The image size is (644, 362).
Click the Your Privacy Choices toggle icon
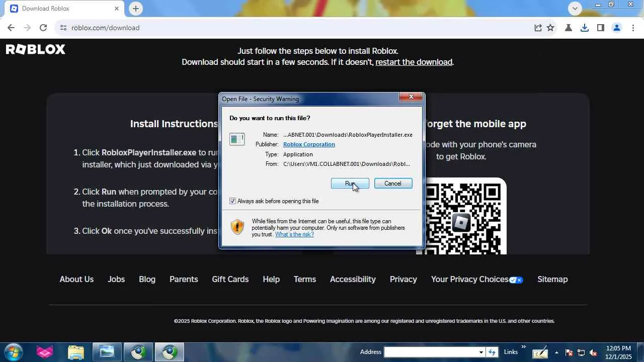tap(516, 280)
